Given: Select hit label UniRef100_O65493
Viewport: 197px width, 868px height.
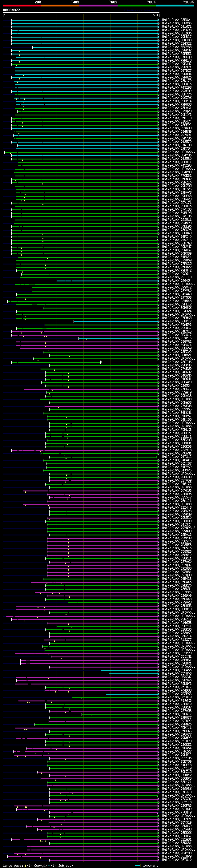Looking at the screenshot, I should pos(177,830).
